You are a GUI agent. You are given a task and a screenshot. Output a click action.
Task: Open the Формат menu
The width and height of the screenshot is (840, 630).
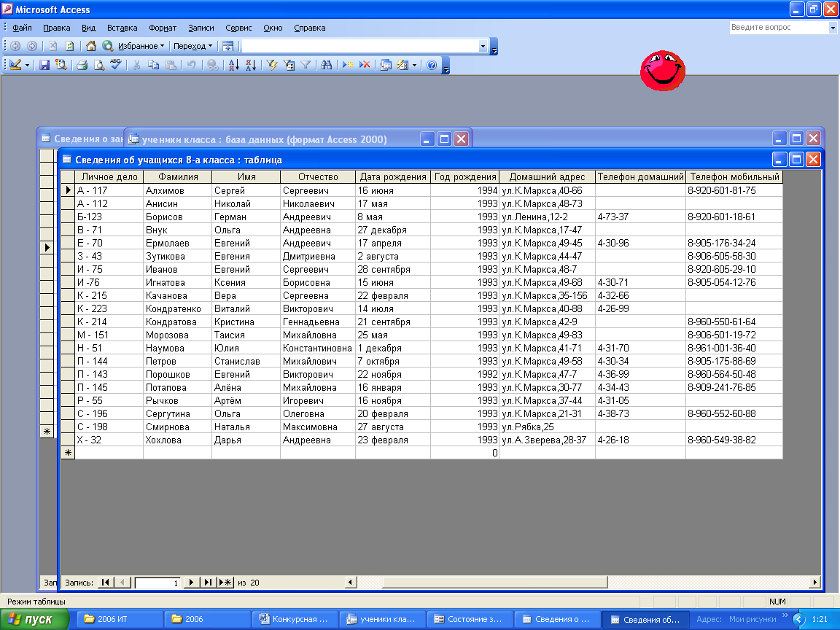163,28
